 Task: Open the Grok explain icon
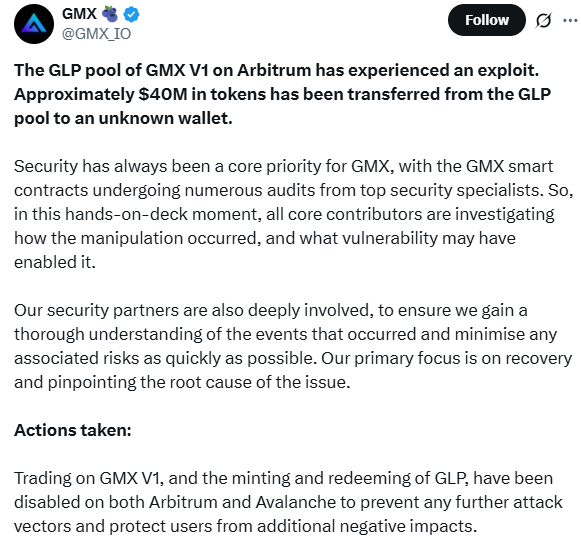point(543,20)
